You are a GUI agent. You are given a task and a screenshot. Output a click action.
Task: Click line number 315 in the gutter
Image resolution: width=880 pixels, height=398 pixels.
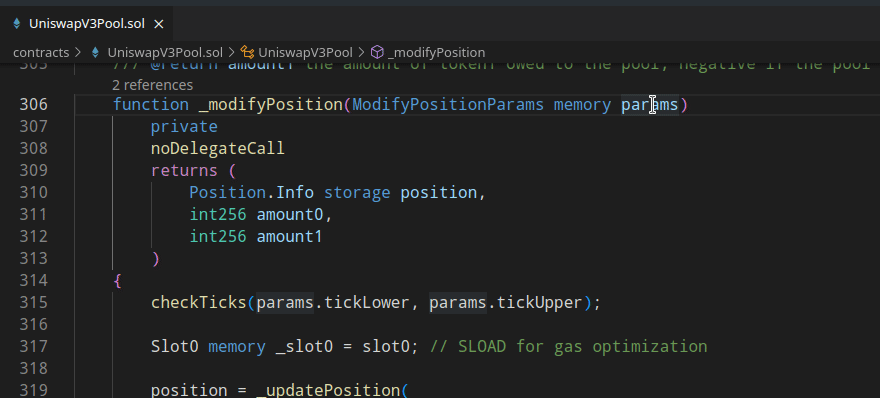(x=34, y=303)
